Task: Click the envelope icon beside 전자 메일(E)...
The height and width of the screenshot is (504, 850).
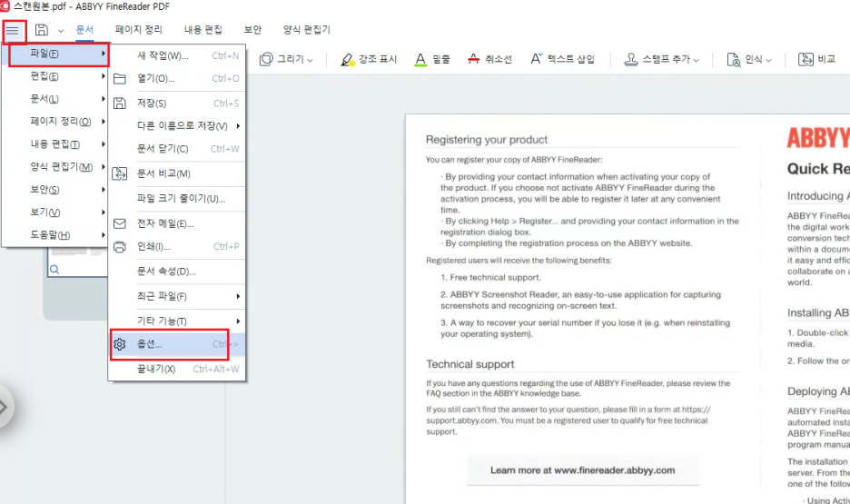Action: [120, 223]
